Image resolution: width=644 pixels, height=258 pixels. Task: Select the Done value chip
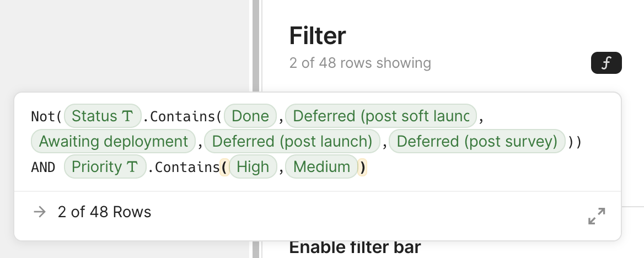click(x=250, y=116)
